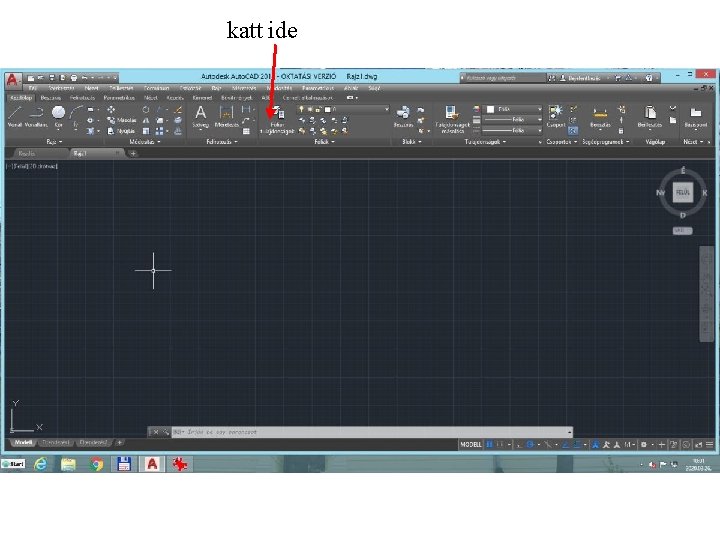Select the Move tool with four arrows
The height and width of the screenshot is (540, 720).
(111, 110)
